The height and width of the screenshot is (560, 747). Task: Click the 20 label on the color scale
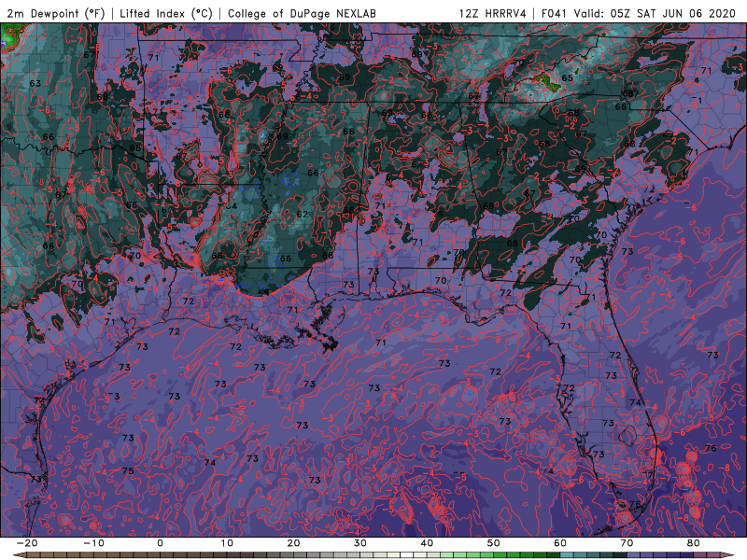293,543
